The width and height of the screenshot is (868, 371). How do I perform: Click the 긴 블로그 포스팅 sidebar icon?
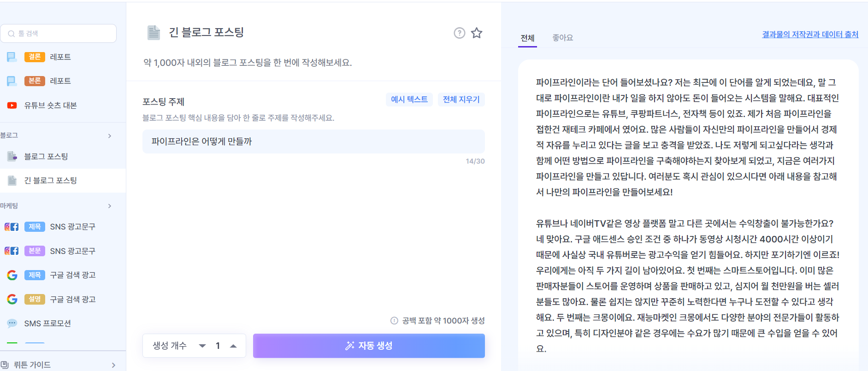tap(12, 180)
